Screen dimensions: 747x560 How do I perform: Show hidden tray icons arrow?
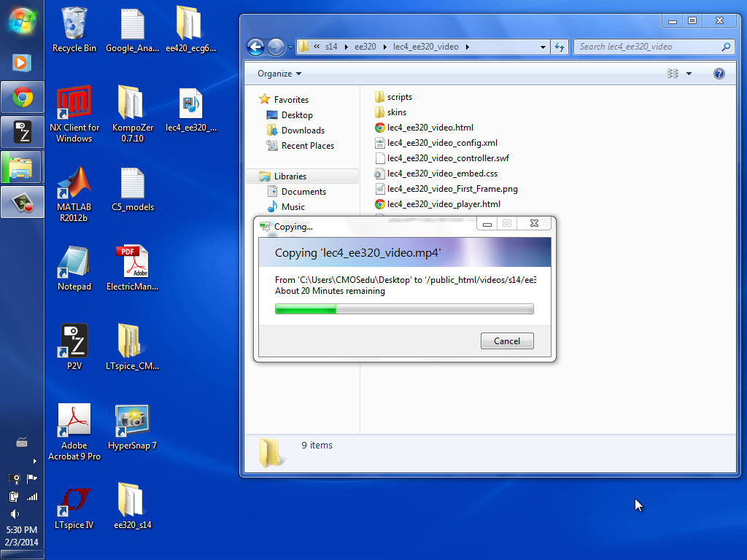(x=34, y=461)
